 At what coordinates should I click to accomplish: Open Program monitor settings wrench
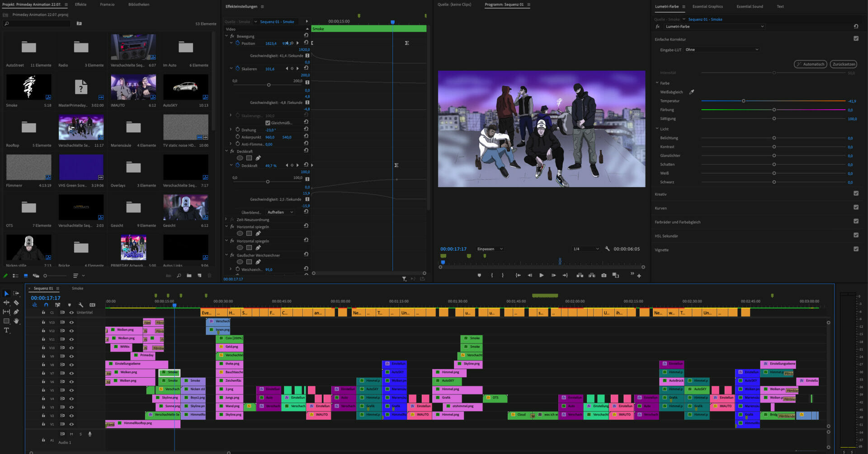pyautogui.click(x=607, y=249)
